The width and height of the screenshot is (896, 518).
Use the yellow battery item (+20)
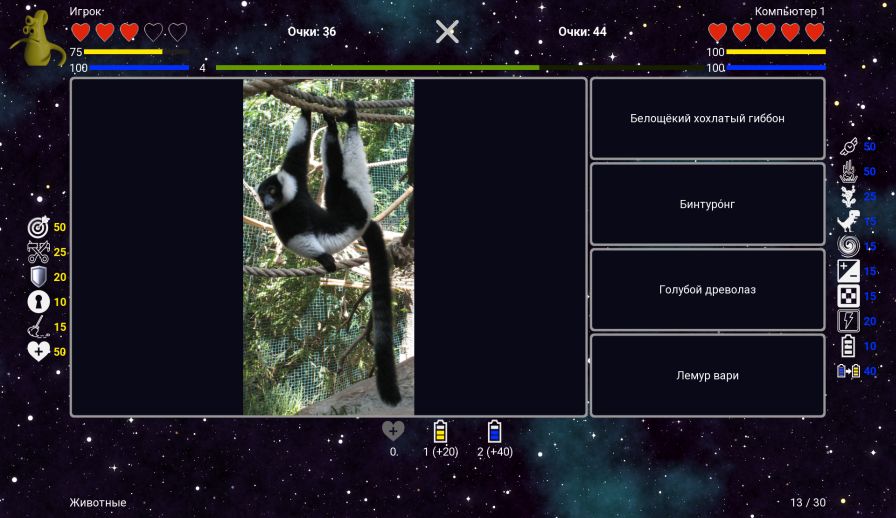[440, 432]
